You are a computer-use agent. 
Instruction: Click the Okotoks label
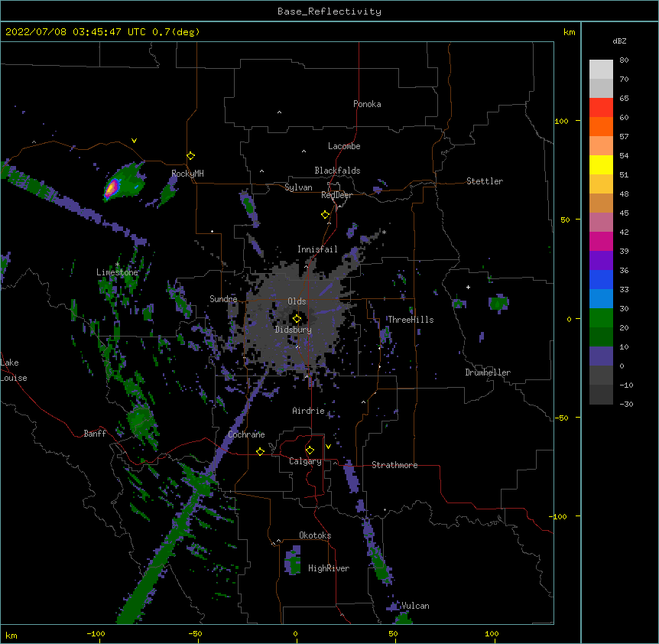coord(315,535)
